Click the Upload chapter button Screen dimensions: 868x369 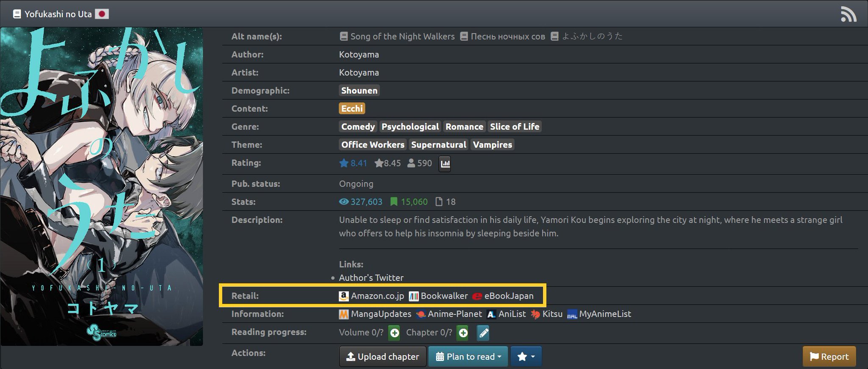(x=383, y=357)
